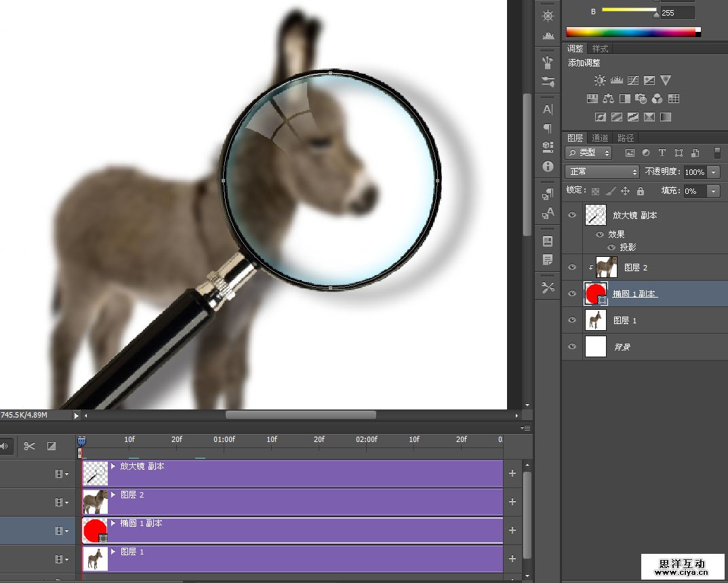Add media to 放大镜 副本 track with plus button
Viewport: 728px width, 583px height.
coord(512,473)
